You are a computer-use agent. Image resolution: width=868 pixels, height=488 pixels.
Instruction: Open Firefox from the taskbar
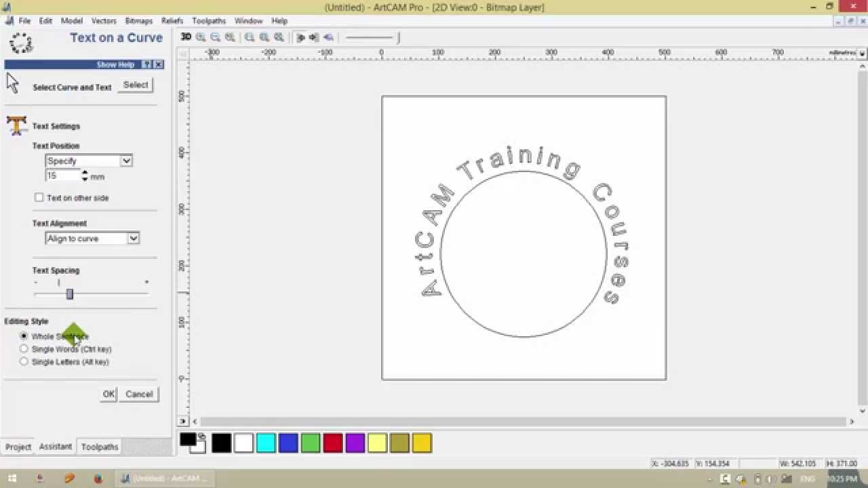coord(98,479)
